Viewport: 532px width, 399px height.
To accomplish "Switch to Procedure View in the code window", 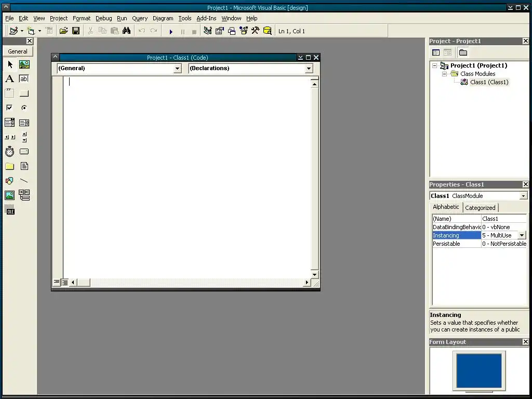I will pos(57,282).
